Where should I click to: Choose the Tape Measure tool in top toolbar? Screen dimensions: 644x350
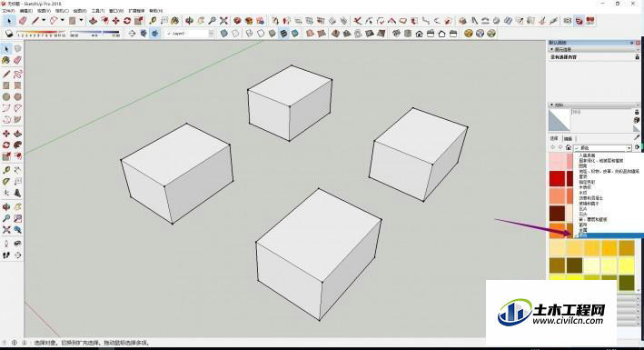point(153,21)
